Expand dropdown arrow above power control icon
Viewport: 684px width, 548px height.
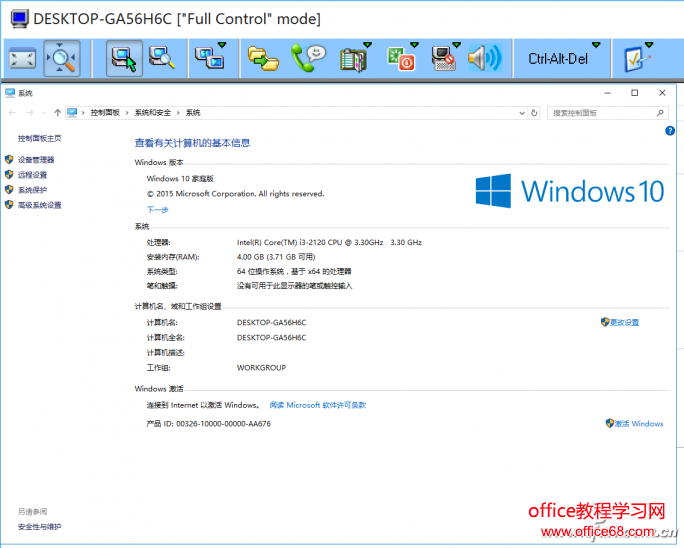coord(414,45)
